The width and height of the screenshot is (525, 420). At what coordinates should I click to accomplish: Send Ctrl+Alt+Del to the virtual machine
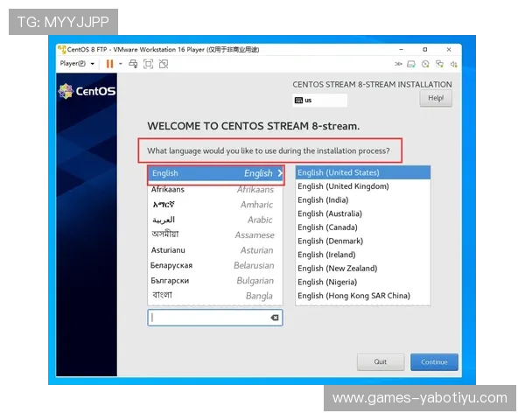coord(133,64)
